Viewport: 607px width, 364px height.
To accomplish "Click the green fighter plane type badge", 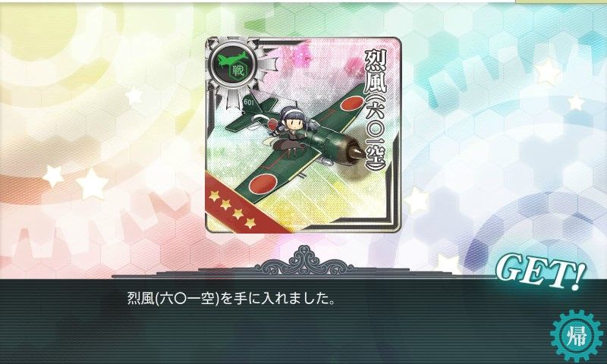I will point(231,63).
